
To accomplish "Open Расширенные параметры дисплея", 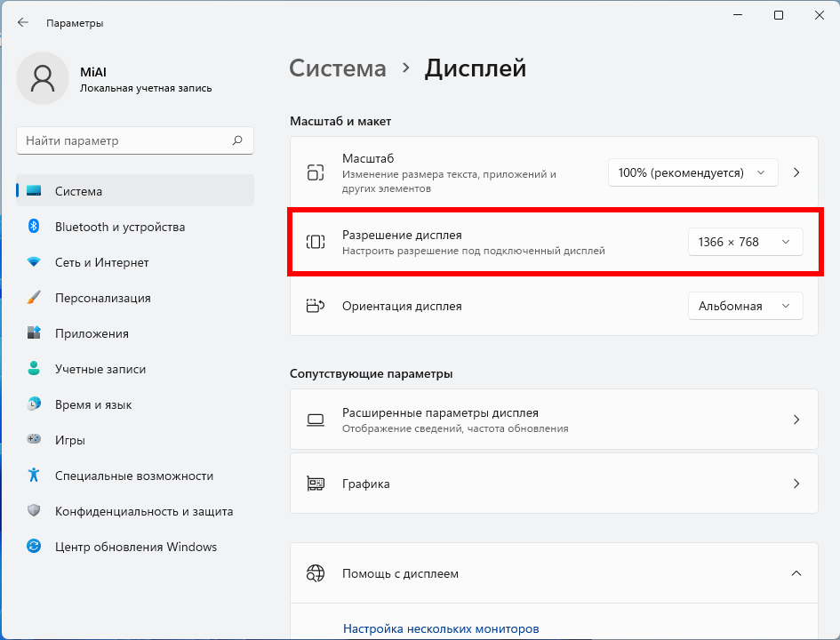I will [553, 420].
